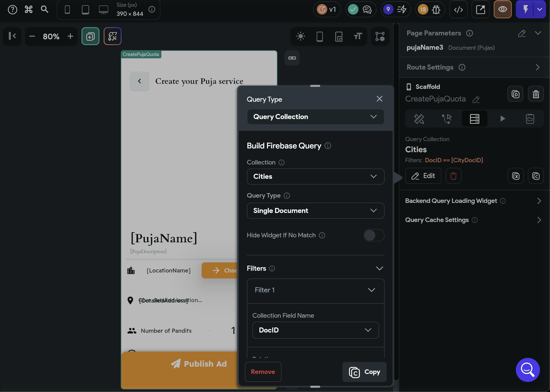550x392 pixels.
Task: Click the preview eye icon
Action: [502, 10]
